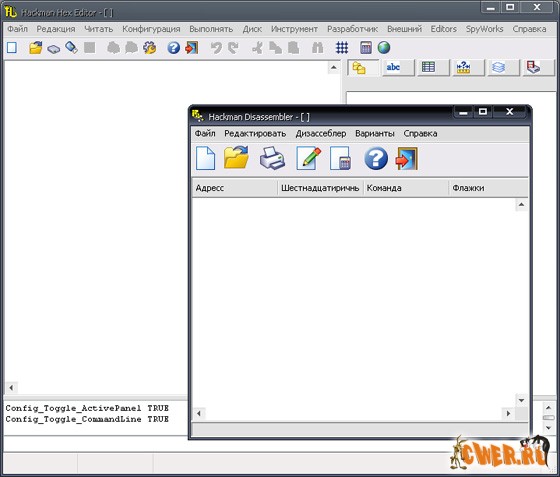Open the SpyWorks menu
Screen dimensions: 560x477
click(x=484, y=29)
